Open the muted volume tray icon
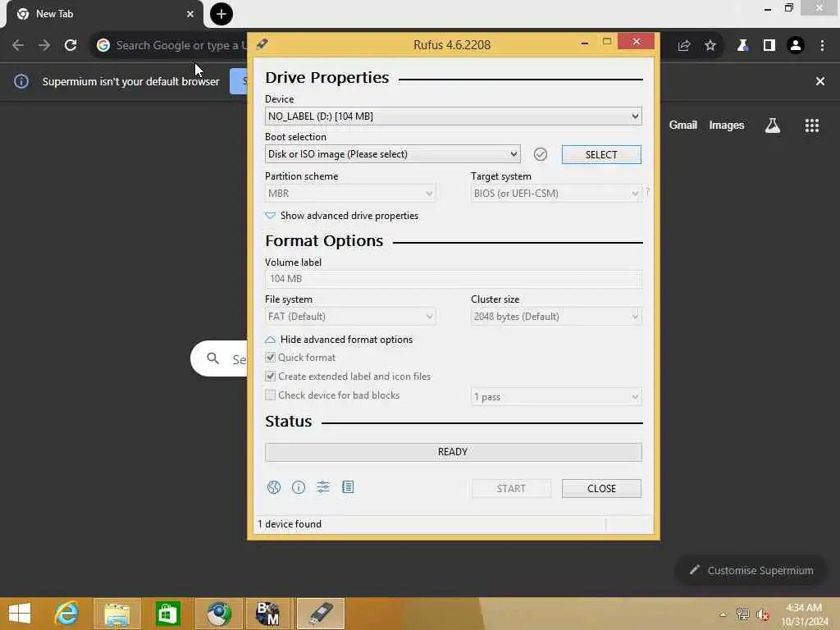 [x=763, y=615]
